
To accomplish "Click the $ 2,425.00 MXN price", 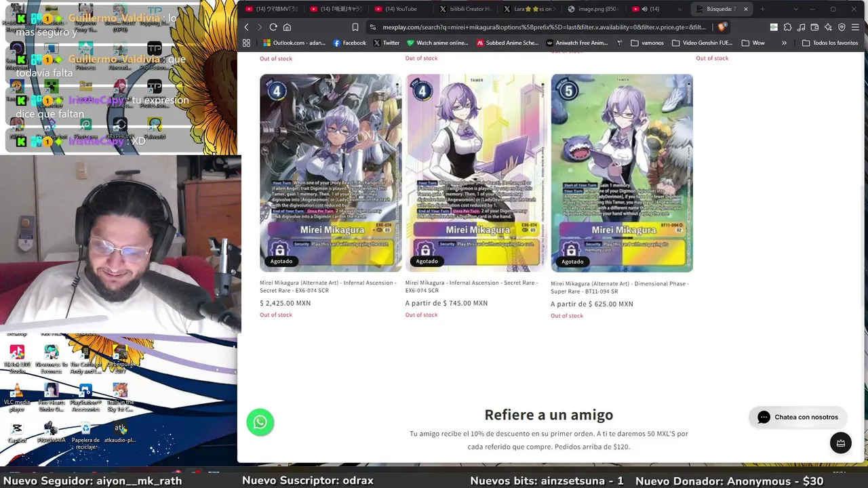I will tap(285, 304).
